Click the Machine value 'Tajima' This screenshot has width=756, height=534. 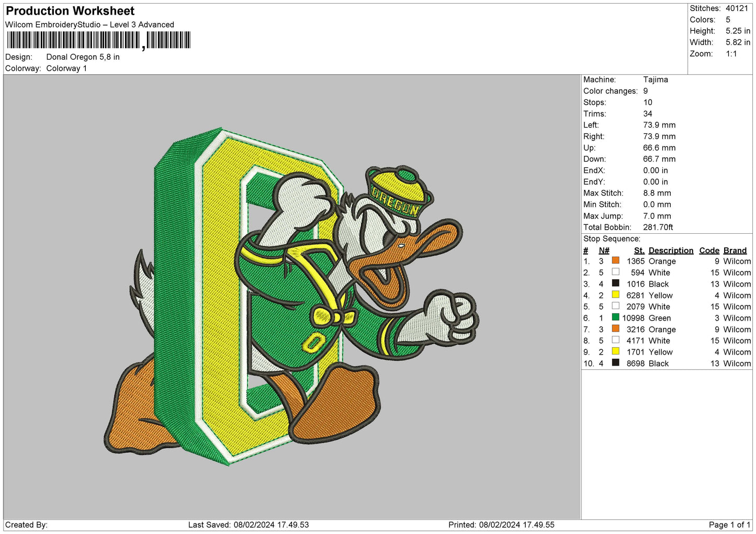656,79
